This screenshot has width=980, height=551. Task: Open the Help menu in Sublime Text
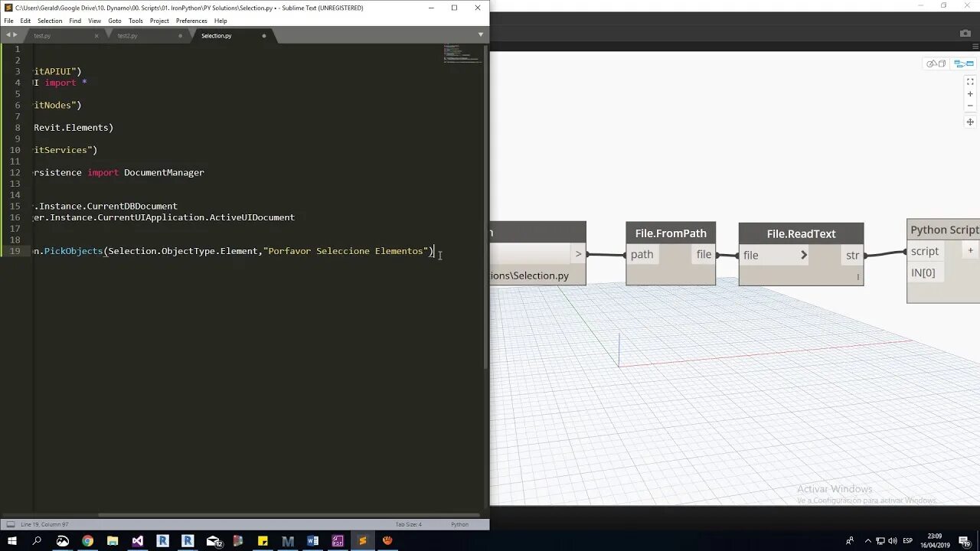220,21
